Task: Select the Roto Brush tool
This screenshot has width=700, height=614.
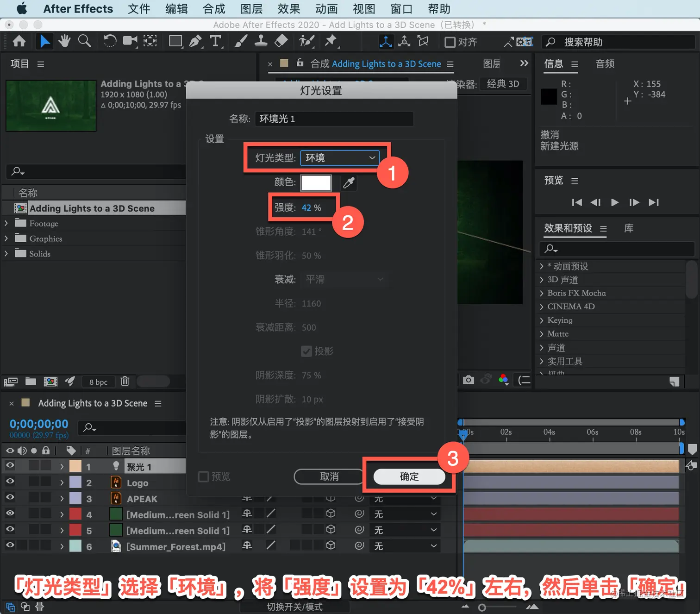Action: pos(306,42)
